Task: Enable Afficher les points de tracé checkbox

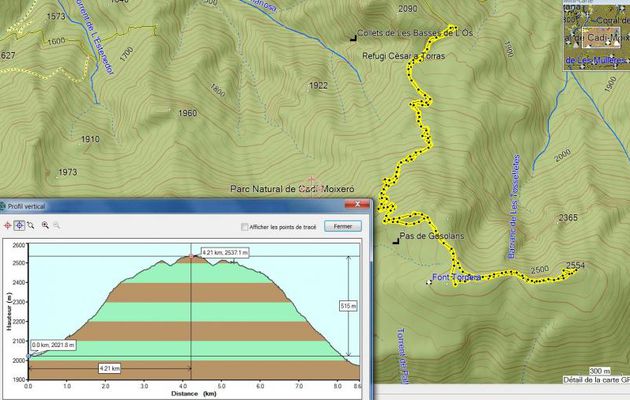Action: pos(244,227)
